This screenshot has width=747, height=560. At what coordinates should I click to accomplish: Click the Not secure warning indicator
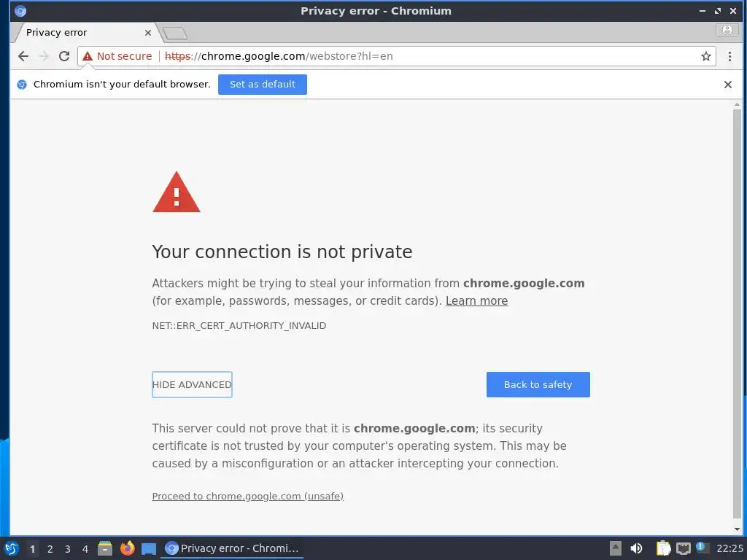tap(117, 56)
